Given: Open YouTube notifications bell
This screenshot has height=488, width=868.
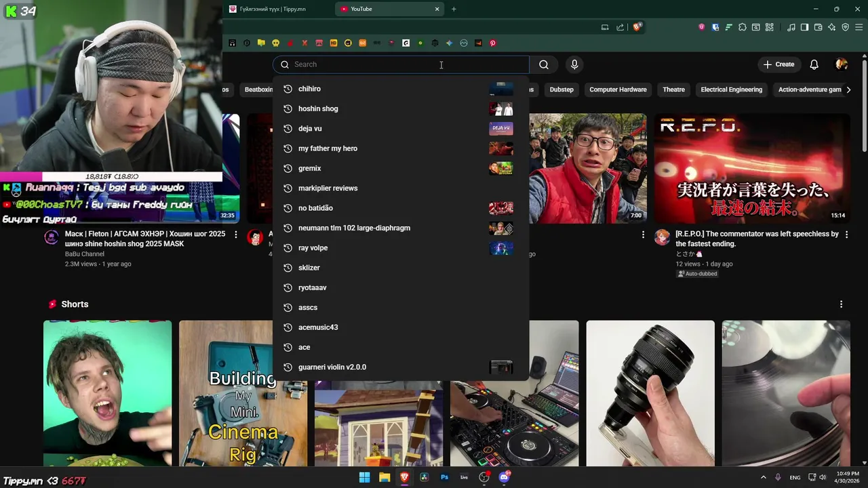Looking at the screenshot, I should [814, 64].
